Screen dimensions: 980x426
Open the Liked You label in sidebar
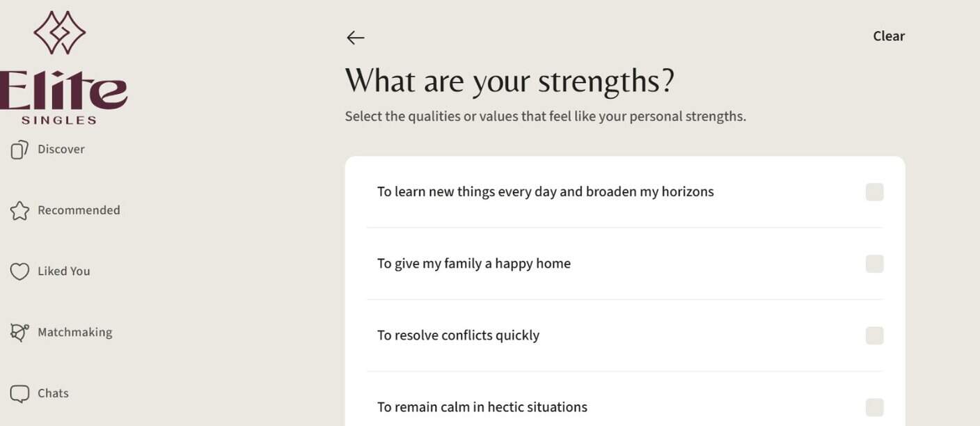point(64,271)
